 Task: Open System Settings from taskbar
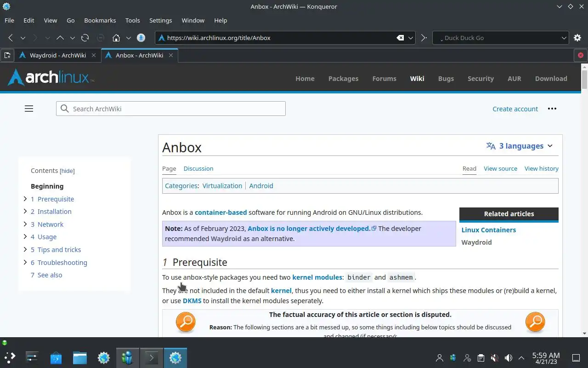click(32, 357)
